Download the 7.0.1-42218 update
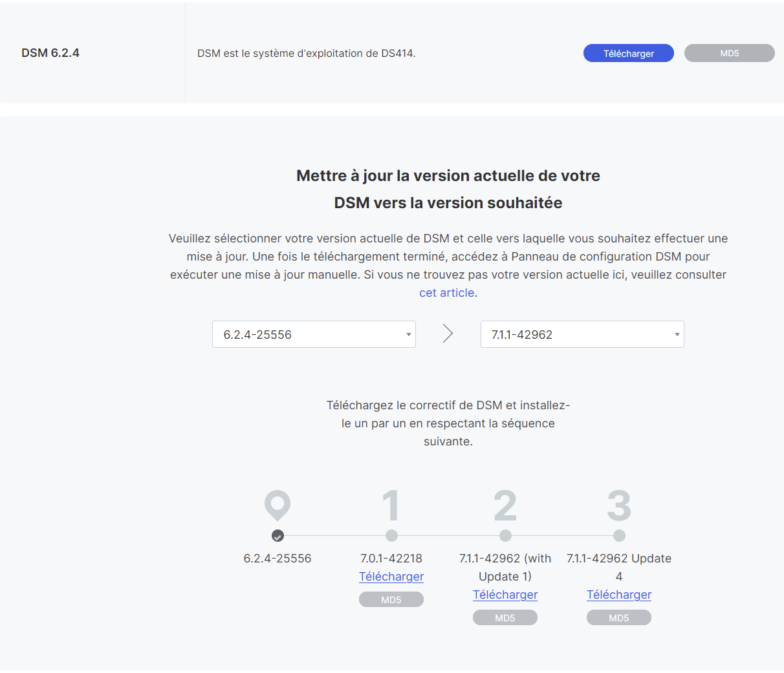 tap(391, 577)
